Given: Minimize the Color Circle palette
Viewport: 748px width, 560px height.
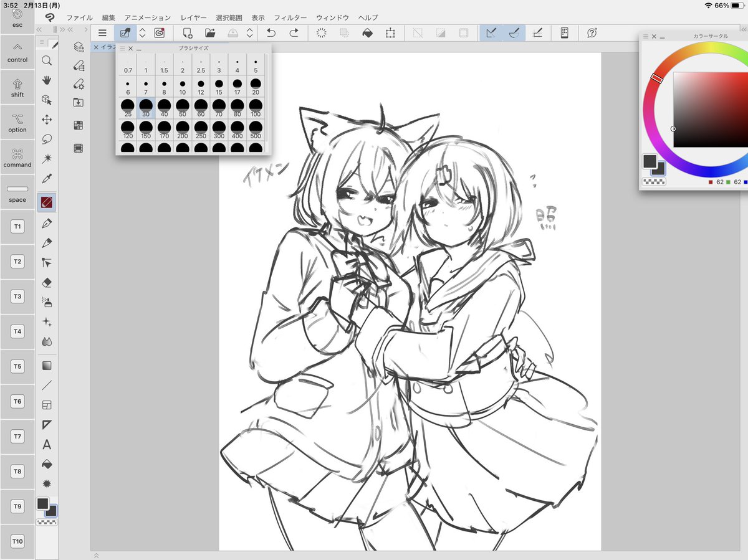Looking at the screenshot, I should pos(663,37).
